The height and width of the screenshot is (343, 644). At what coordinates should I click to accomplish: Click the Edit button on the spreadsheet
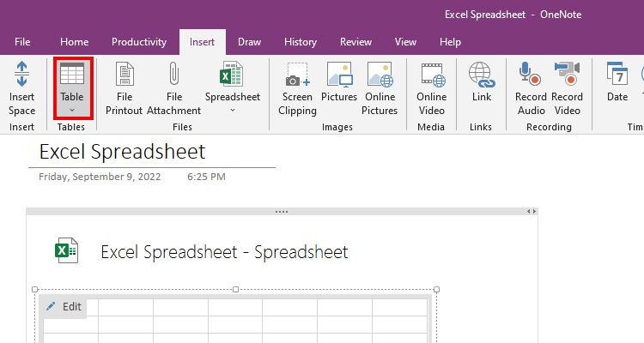tap(64, 306)
